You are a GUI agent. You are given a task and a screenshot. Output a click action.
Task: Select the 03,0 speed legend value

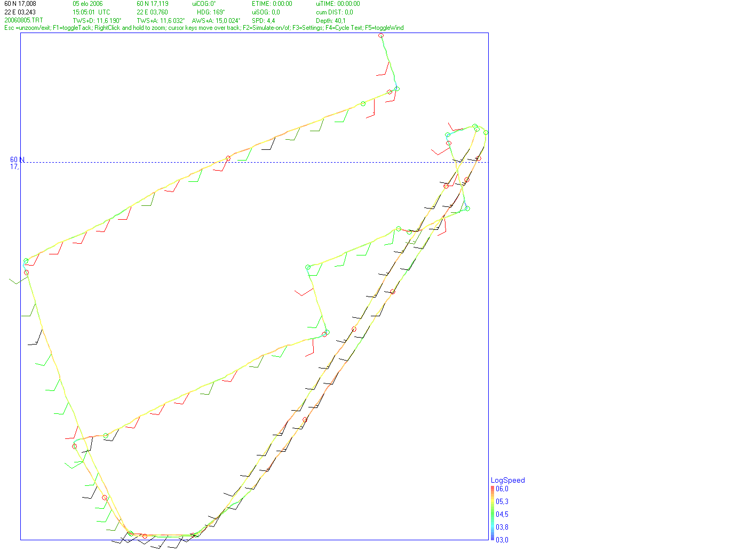click(502, 540)
